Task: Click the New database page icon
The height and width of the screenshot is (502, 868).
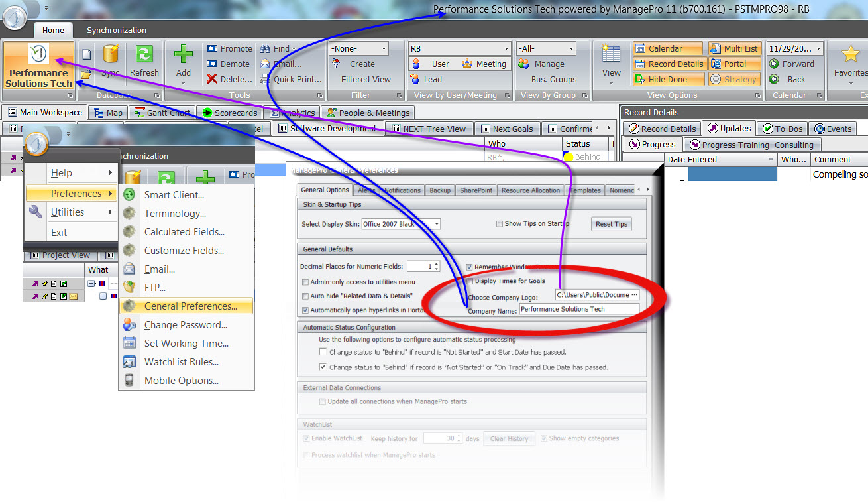Action: pos(86,55)
